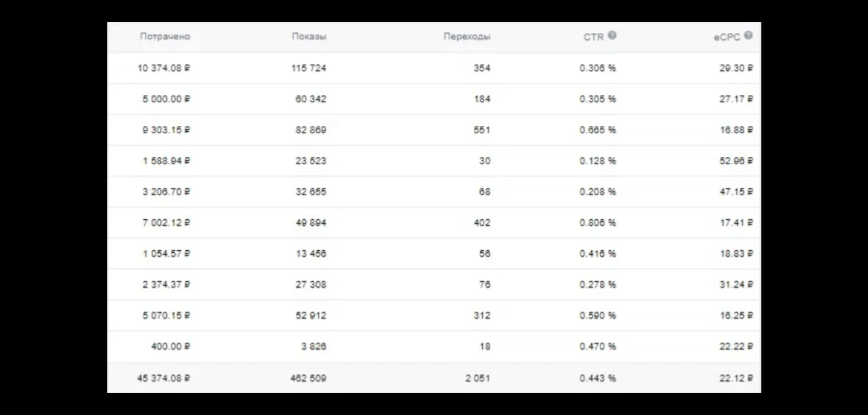Select the 5 000.00 ₽ spent cell

(167, 99)
